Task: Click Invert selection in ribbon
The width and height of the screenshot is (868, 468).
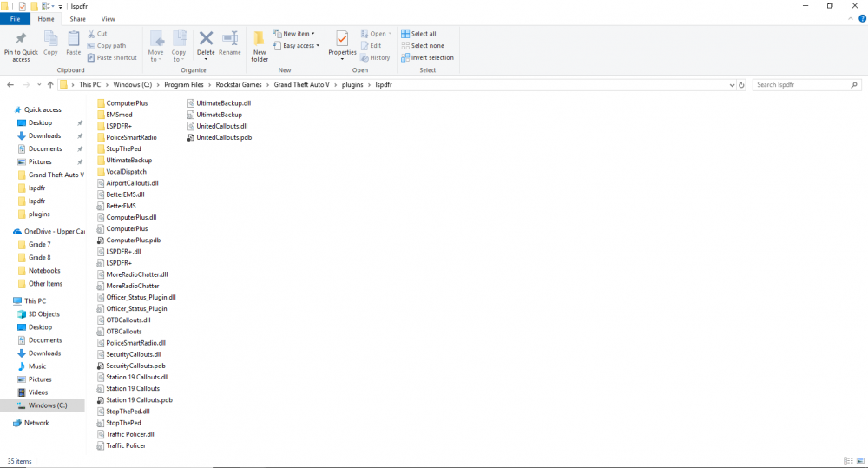Action: point(427,57)
